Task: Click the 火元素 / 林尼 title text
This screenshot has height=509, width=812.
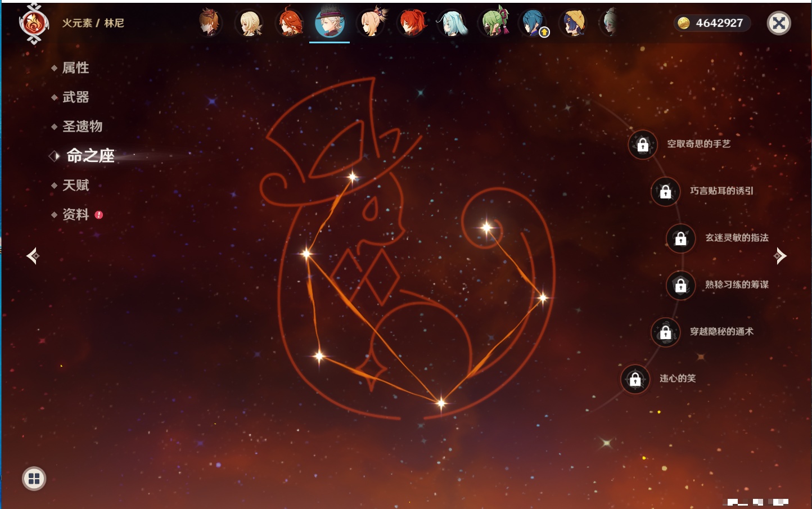Action: click(93, 23)
